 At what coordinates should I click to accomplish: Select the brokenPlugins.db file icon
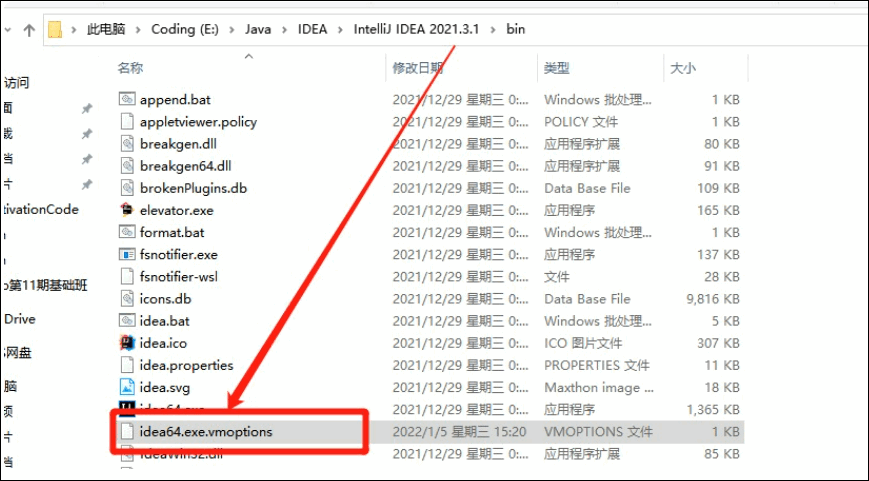pos(127,188)
